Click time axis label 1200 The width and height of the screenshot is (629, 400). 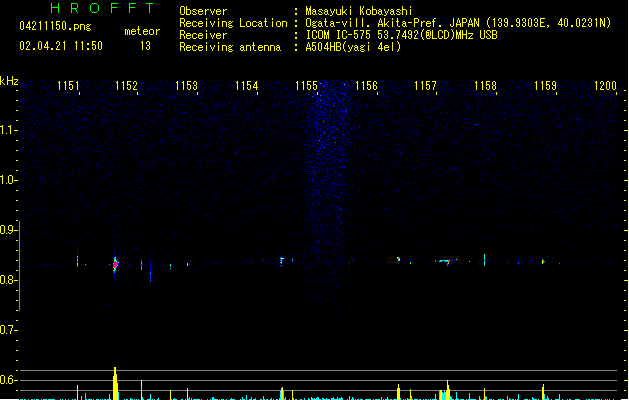605,86
